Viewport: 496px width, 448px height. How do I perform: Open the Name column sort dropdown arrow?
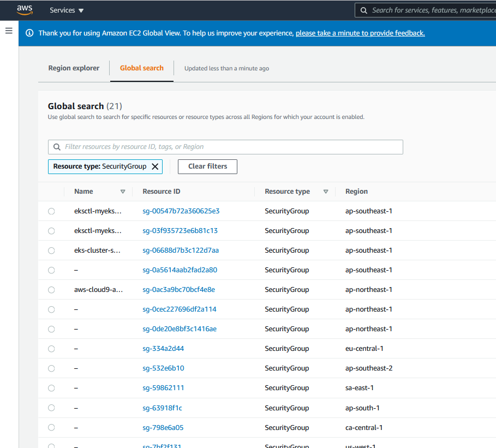pyautogui.click(x=123, y=191)
